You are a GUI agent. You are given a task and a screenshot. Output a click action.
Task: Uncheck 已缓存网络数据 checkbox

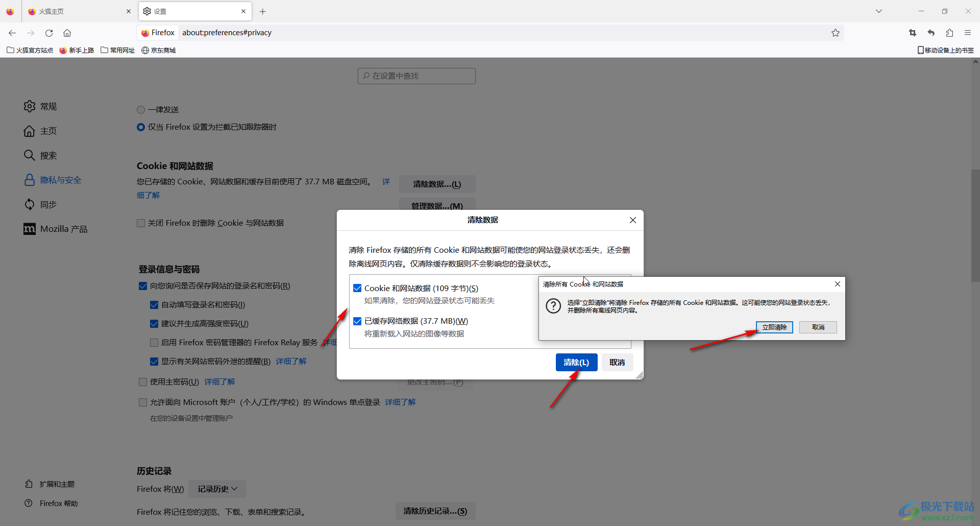coord(357,321)
